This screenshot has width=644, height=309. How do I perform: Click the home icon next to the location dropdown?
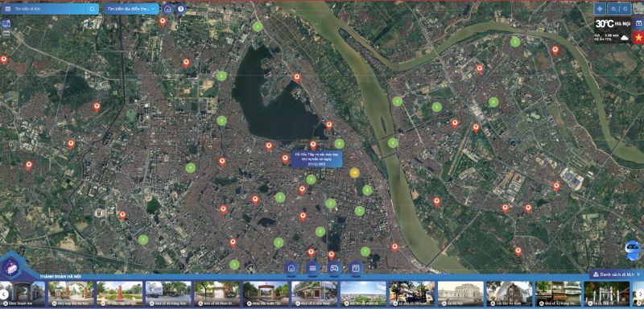point(167,9)
